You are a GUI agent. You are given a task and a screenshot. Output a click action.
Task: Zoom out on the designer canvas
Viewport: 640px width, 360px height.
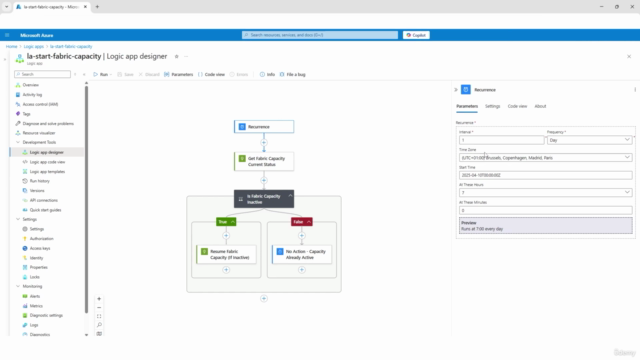pyautogui.click(x=99, y=308)
